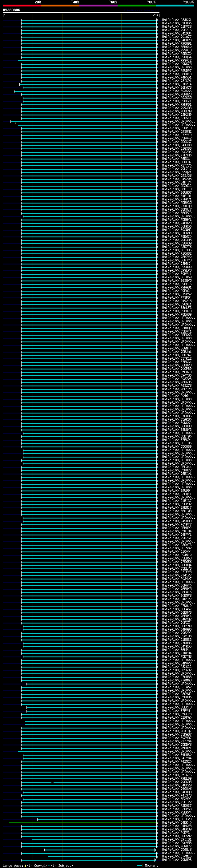Select hit label UniRef100_Q8BT90
Image resolution: width=197 pixels, height=868 pixels.
point(176,437)
